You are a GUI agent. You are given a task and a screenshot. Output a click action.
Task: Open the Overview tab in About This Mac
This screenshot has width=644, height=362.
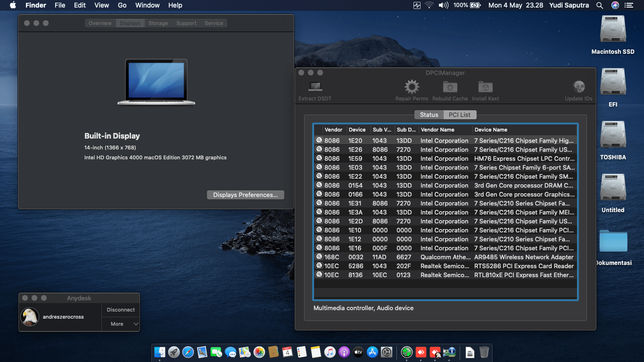tap(100, 23)
